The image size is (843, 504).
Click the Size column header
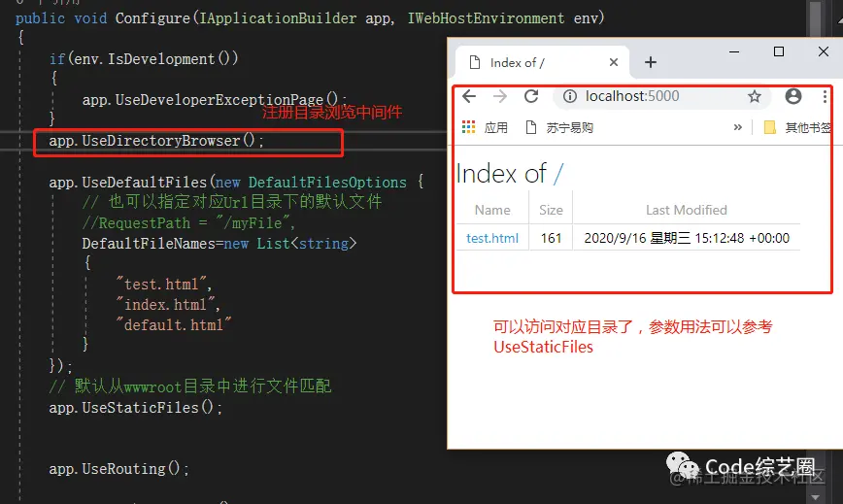click(x=551, y=210)
